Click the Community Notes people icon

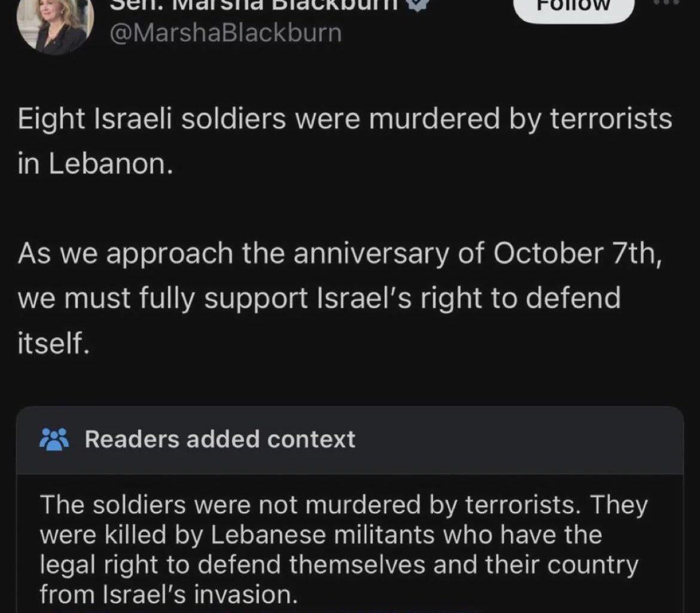(x=54, y=439)
